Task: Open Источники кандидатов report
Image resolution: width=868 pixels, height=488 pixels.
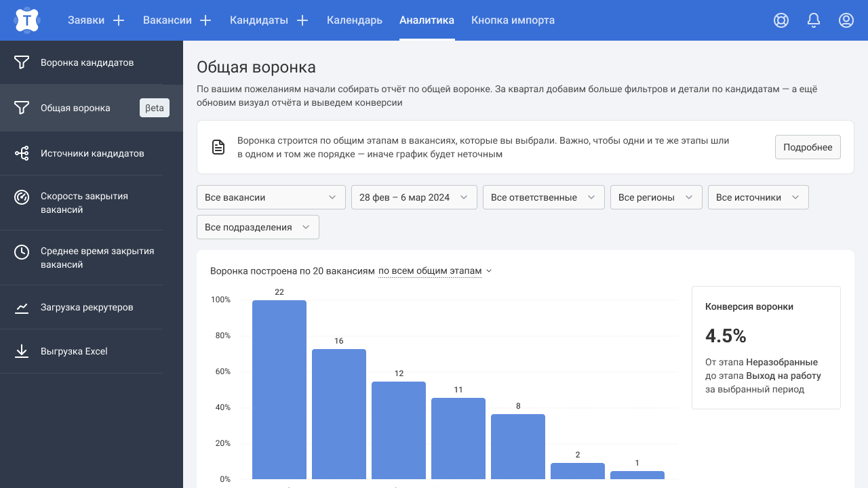Action: pos(92,153)
